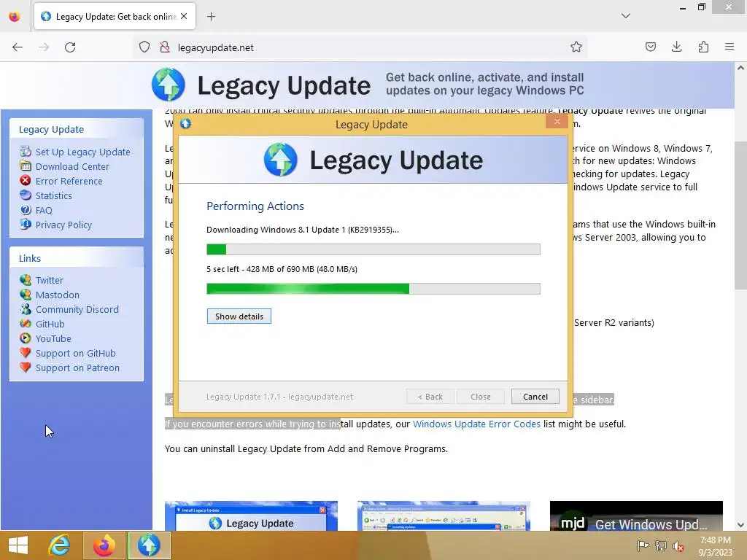
Task: Open the Error Reference link
Action: click(69, 181)
